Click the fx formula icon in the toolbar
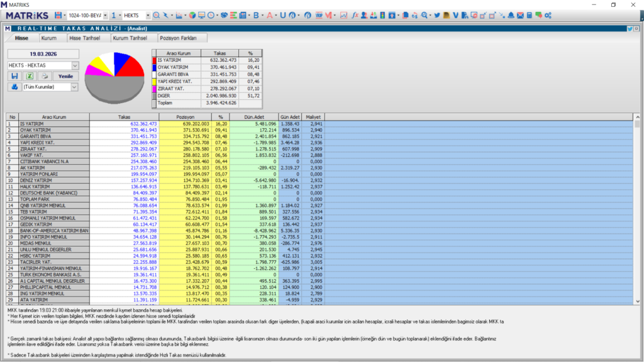Screen dimensions: 644x362 (355, 15)
